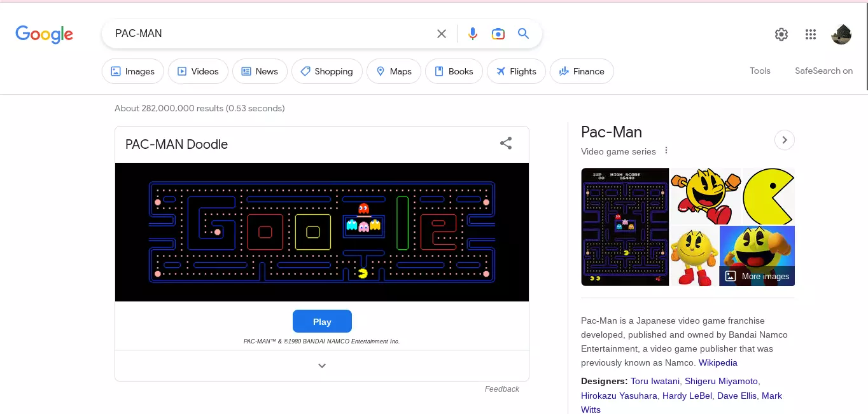Image resolution: width=868 pixels, height=414 pixels.
Task: Click the About 282,000,000 results text
Action: (200, 109)
